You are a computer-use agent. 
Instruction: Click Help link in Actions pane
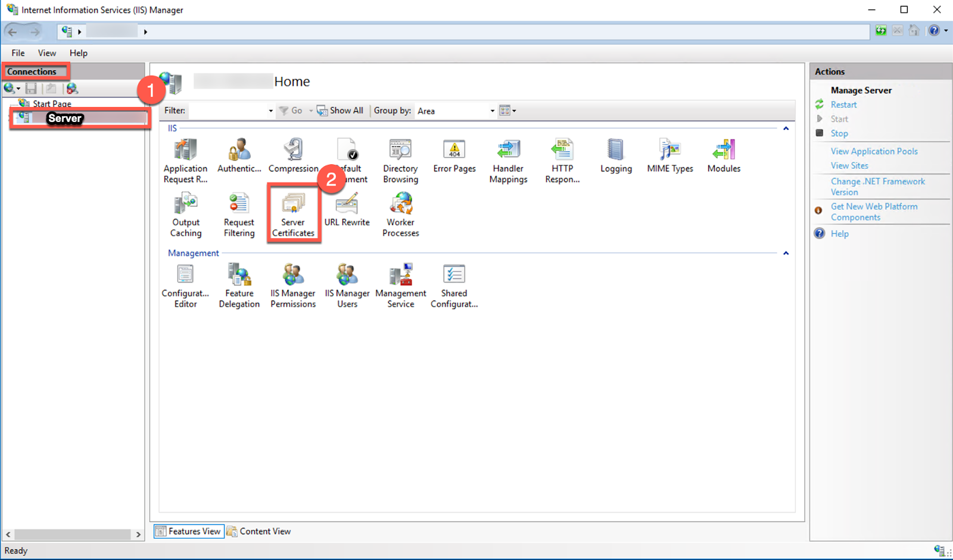tap(839, 234)
